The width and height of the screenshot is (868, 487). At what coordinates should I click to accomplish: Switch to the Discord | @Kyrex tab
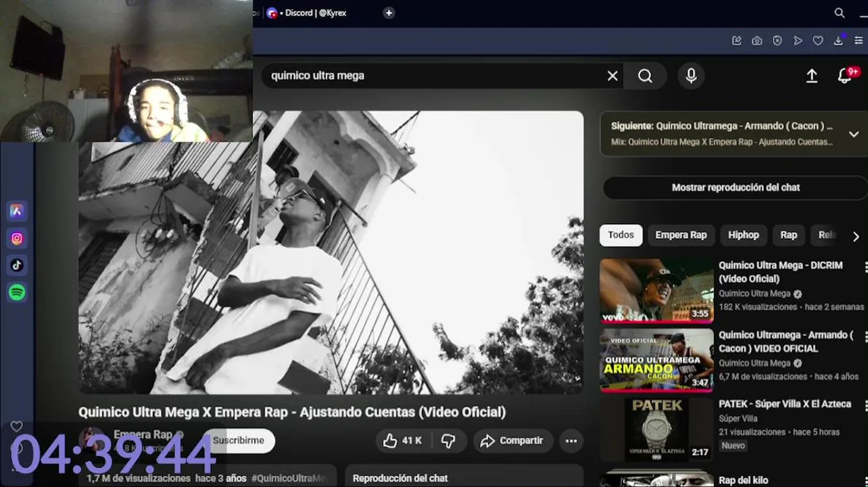308,13
